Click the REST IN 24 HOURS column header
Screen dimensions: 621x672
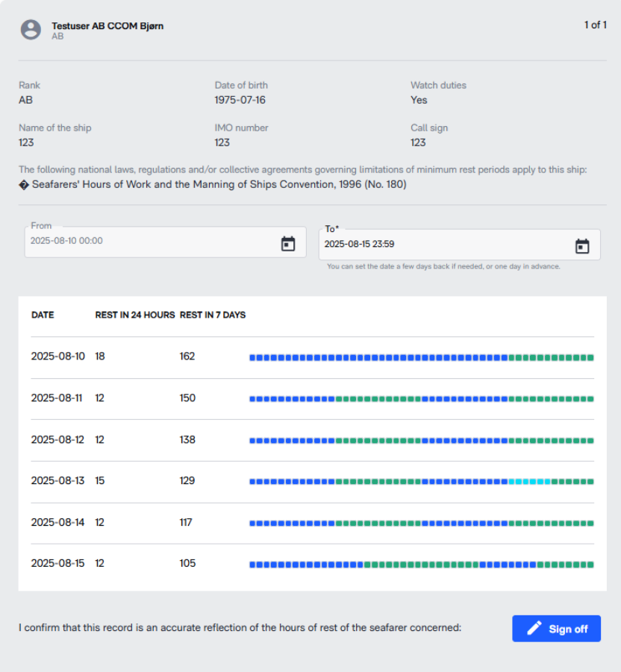click(135, 315)
